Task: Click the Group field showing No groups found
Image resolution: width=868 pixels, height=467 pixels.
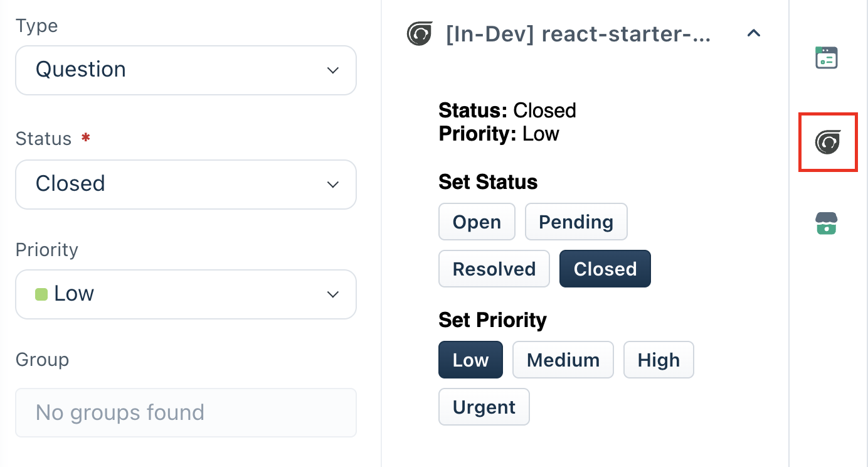Action: pyautogui.click(x=186, y=412)
